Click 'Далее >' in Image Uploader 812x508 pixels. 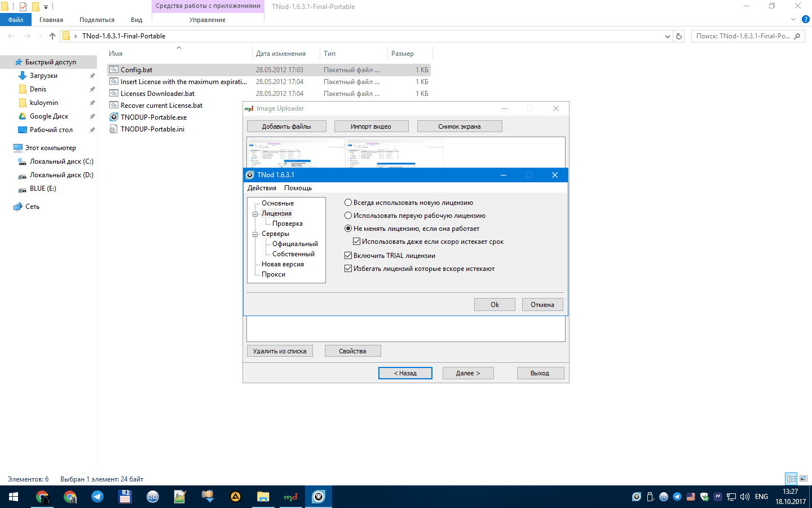[x=468, y=373]
